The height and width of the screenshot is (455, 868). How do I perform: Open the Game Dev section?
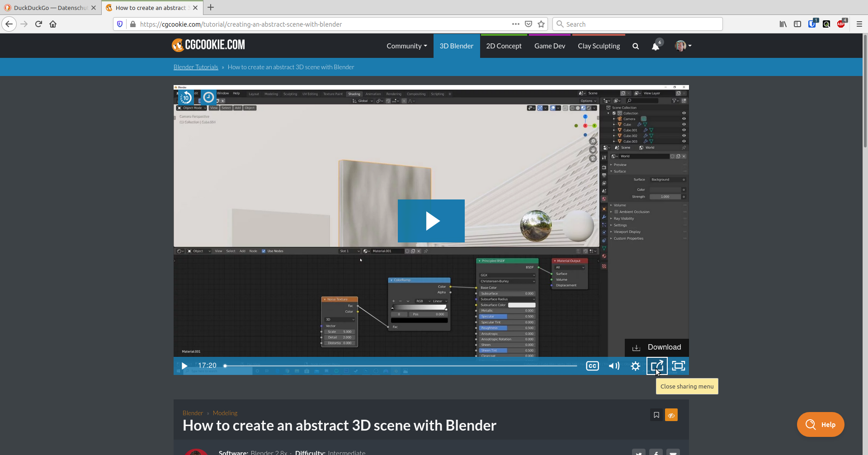point(550,46)
